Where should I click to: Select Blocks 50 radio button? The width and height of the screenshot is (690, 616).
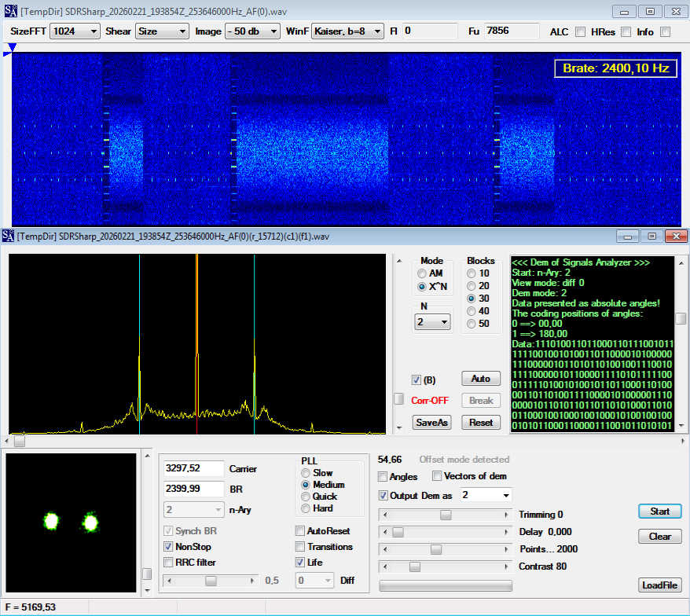pos(472,324)
